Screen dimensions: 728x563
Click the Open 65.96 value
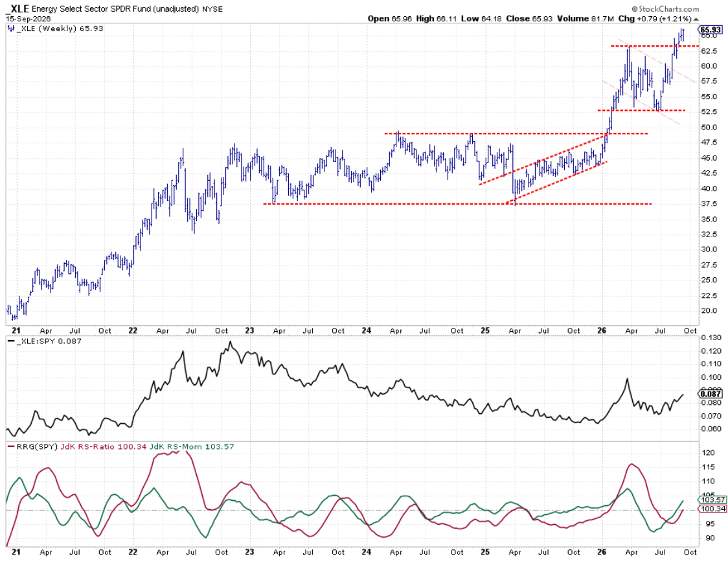[x=389, y=19]
